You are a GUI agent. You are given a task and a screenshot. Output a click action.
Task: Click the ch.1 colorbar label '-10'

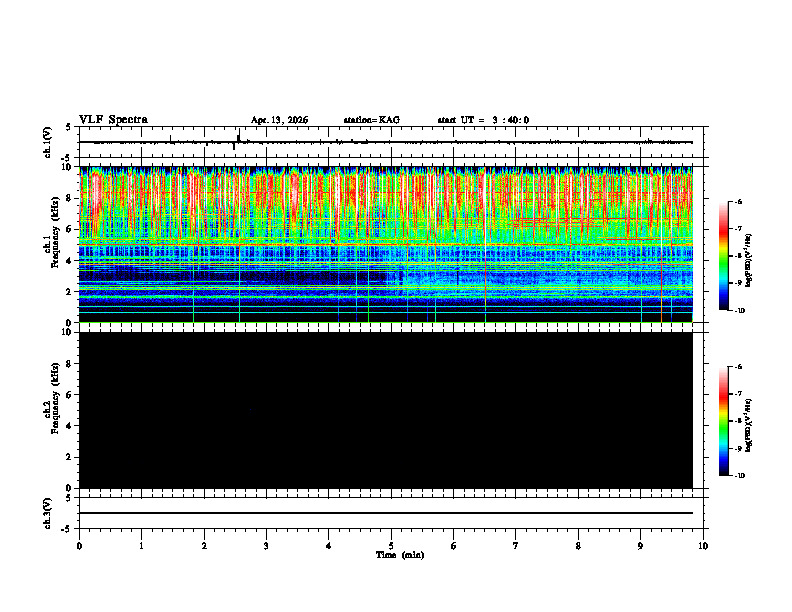[x=740, y=311]
